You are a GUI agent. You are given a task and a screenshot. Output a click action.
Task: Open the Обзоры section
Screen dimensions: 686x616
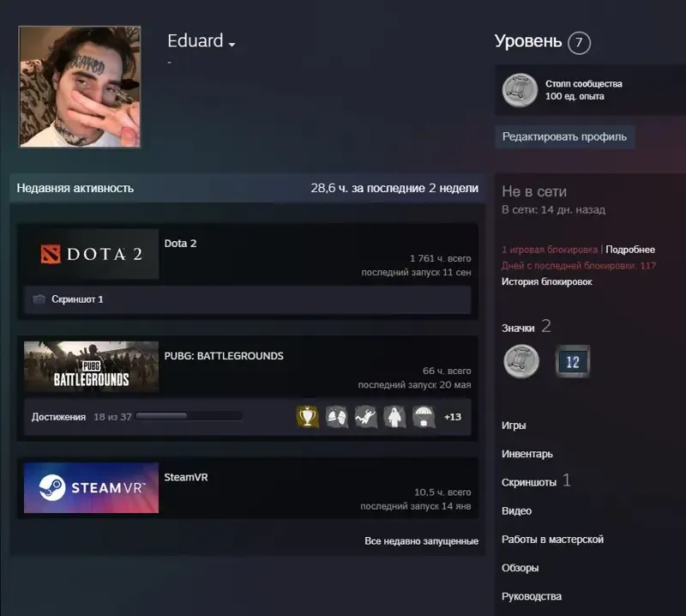coord(521,568)
